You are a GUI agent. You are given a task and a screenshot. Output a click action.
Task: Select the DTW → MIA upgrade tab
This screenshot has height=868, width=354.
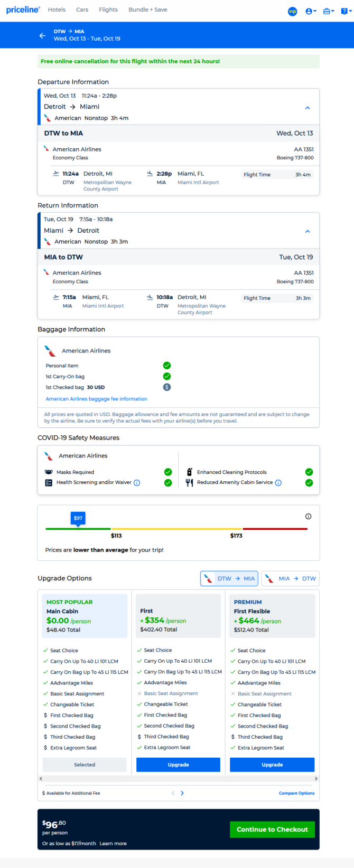click(x=229, y=578)
